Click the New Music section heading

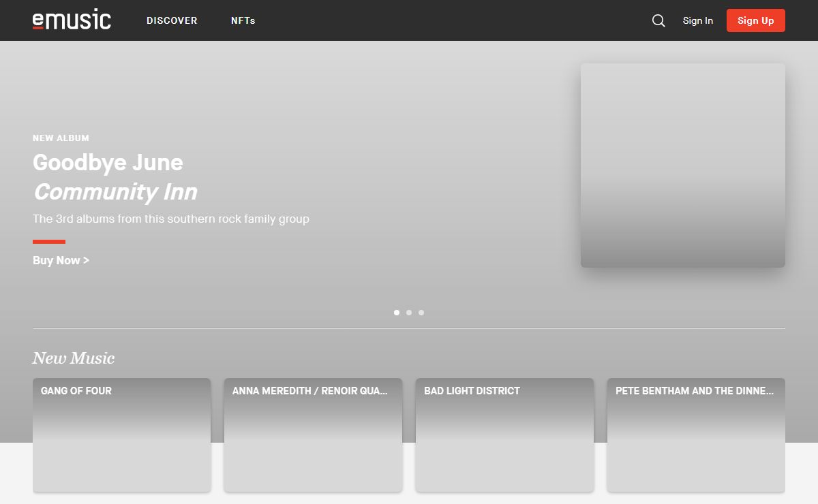coord(74,358)
